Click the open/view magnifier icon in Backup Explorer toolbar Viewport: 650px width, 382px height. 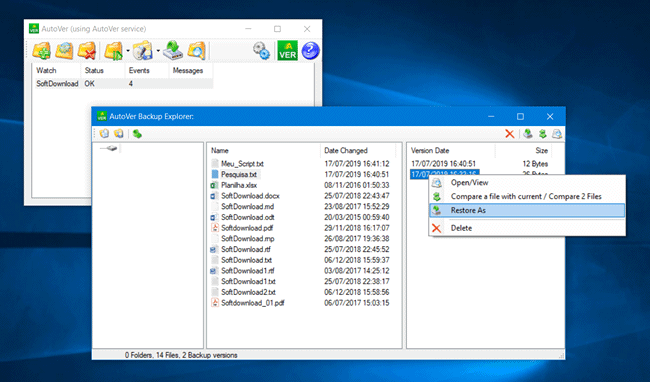point(557,134)
